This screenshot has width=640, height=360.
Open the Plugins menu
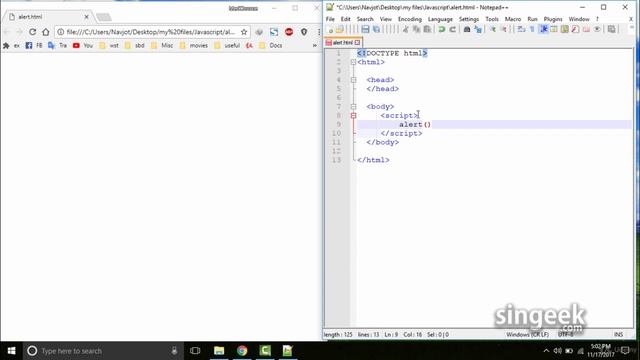[x=553, y=19]
